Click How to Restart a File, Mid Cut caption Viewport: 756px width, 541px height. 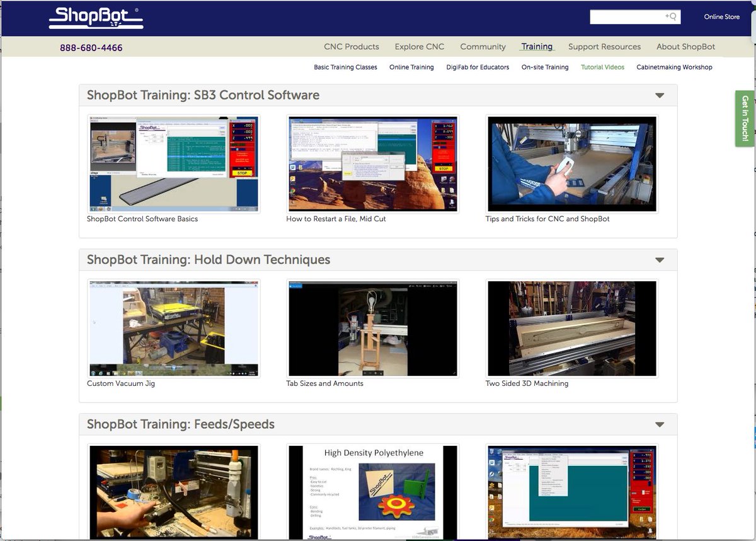tap(336, 219)
